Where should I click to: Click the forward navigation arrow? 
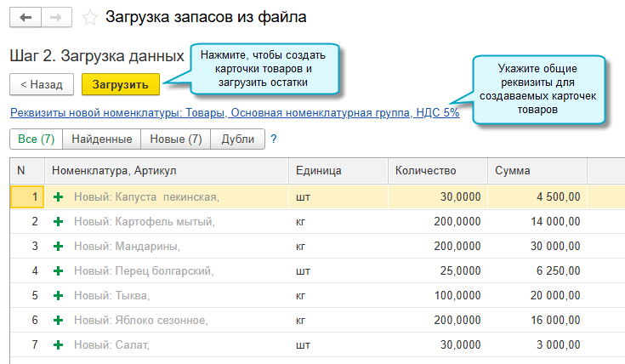[56, 17]
